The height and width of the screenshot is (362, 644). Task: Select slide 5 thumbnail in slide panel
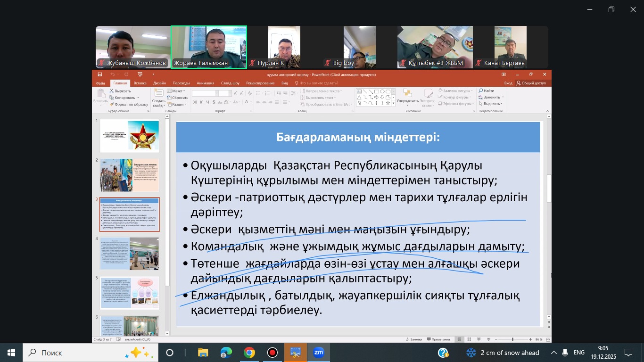click(x=129, y=292)
